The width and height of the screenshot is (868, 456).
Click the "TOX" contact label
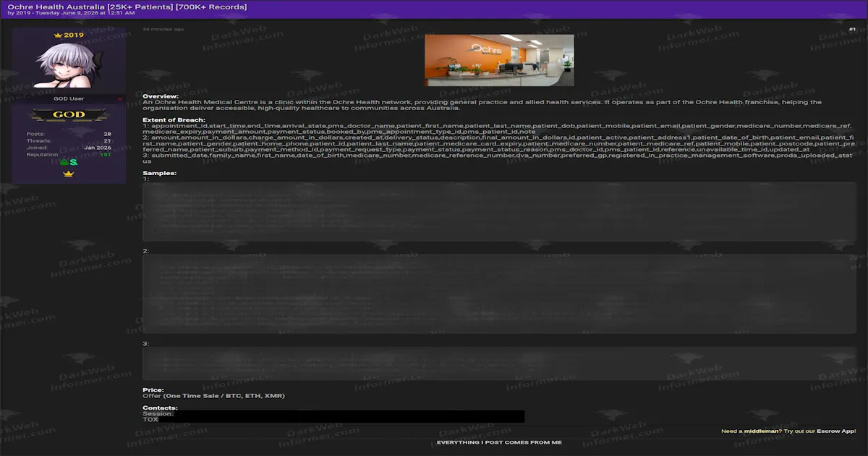150,419
